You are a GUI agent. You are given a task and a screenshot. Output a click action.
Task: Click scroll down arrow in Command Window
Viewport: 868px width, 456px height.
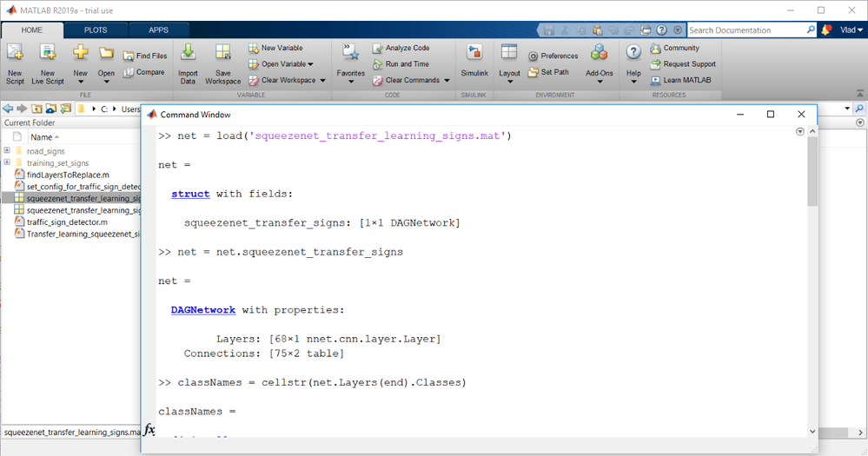pos(812,432)
